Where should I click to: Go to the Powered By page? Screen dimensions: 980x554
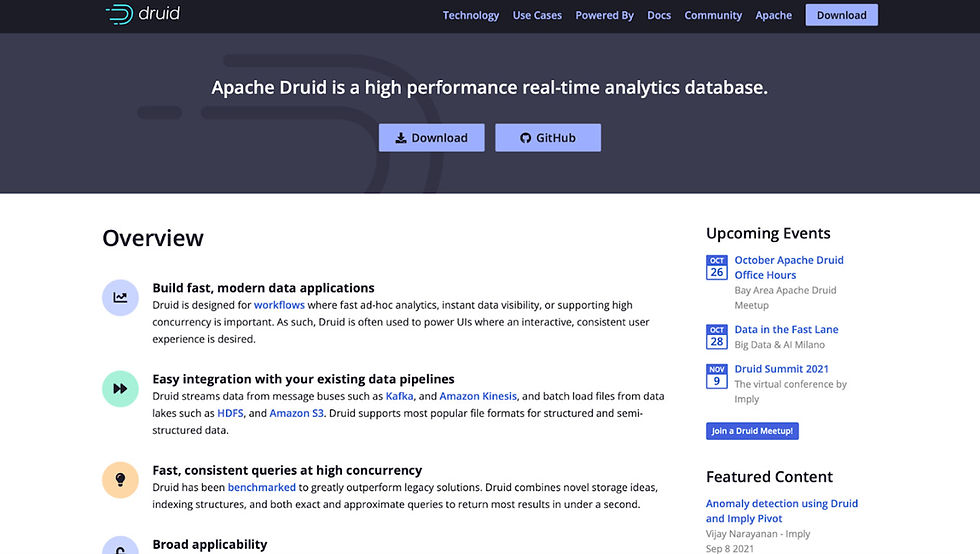pyautogui.click(x=604, y=15)
